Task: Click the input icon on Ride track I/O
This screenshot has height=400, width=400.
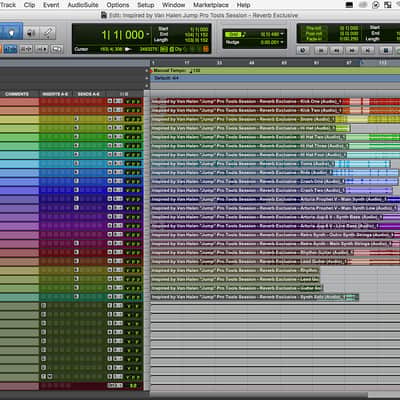Action: click(110, 172)
